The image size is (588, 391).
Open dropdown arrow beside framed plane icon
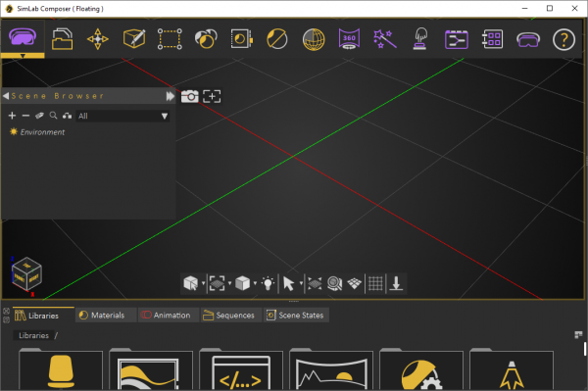(x=229, y=283)
